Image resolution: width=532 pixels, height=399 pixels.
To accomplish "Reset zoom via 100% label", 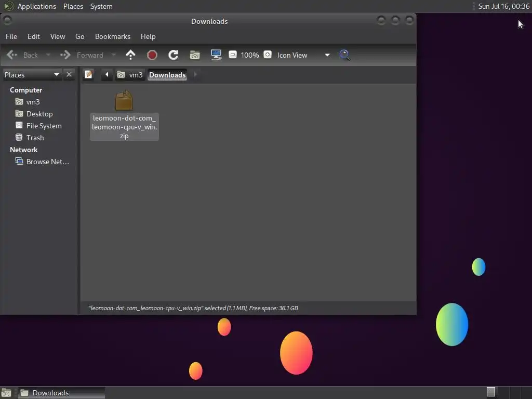I will (x=250, y=55).
